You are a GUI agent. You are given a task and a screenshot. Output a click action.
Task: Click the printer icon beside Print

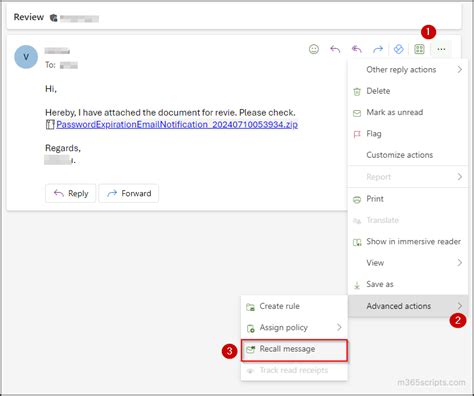tap(357, 199)
